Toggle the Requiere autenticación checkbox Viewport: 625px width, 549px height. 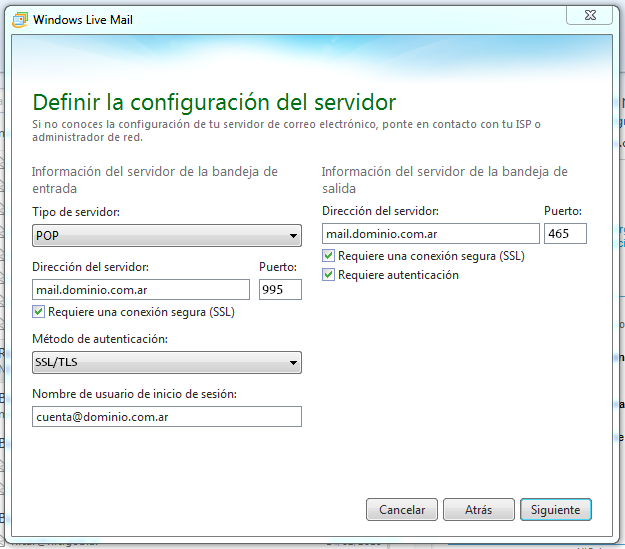[x=328, y=275]
